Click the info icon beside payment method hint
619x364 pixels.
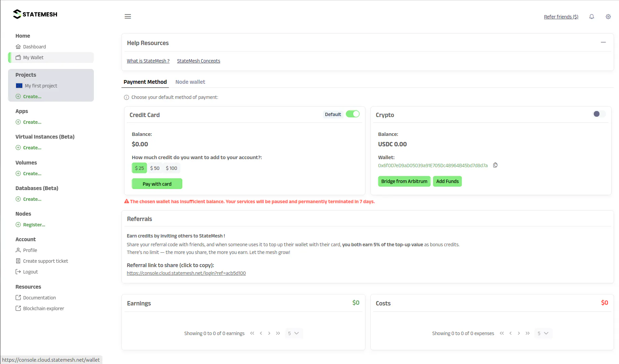[x=126, y=98]
